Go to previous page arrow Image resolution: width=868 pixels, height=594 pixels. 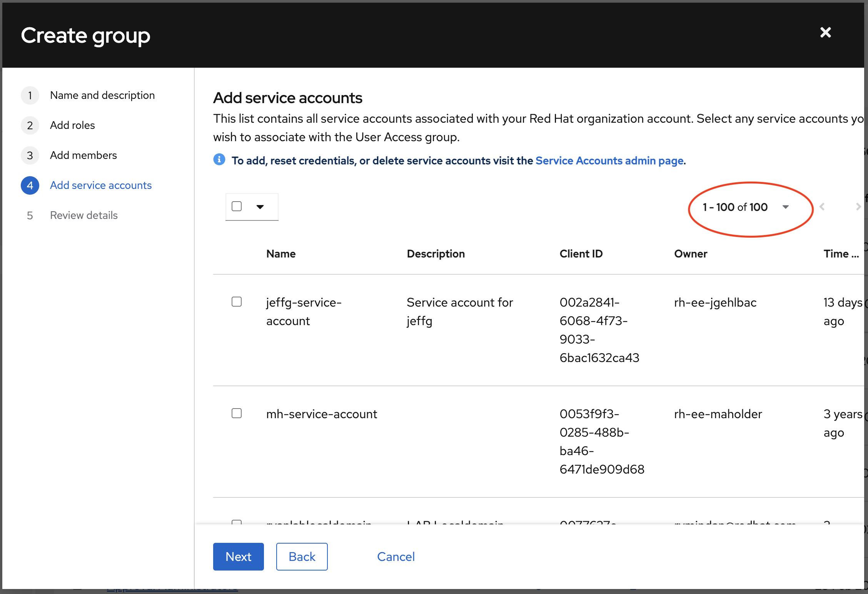point(822,207)
